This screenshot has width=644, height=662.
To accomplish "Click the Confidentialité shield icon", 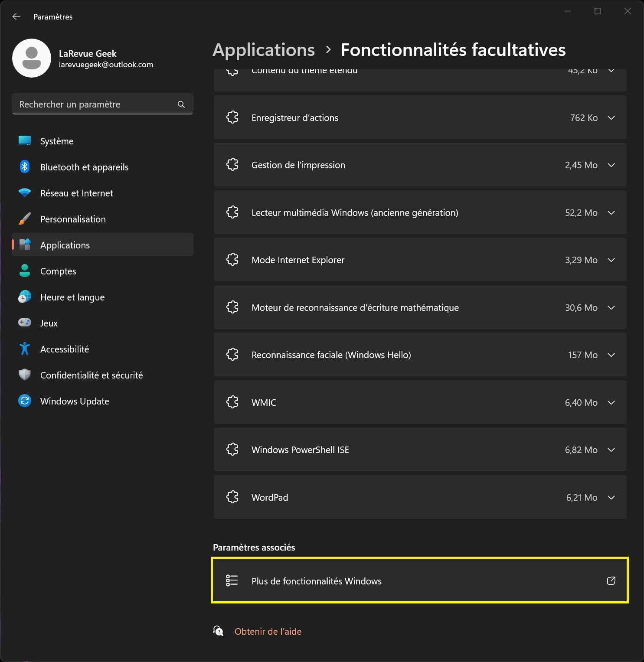I will point(25,375).
